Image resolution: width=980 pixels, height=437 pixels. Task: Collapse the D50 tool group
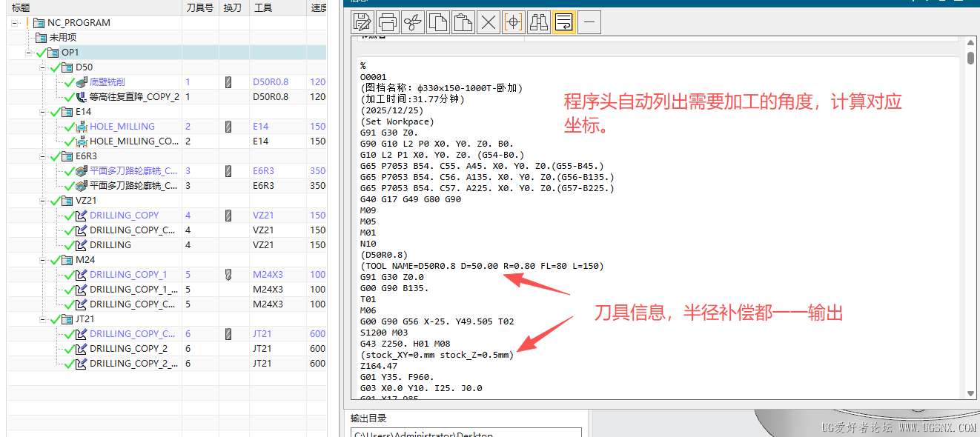coord(42,67)
